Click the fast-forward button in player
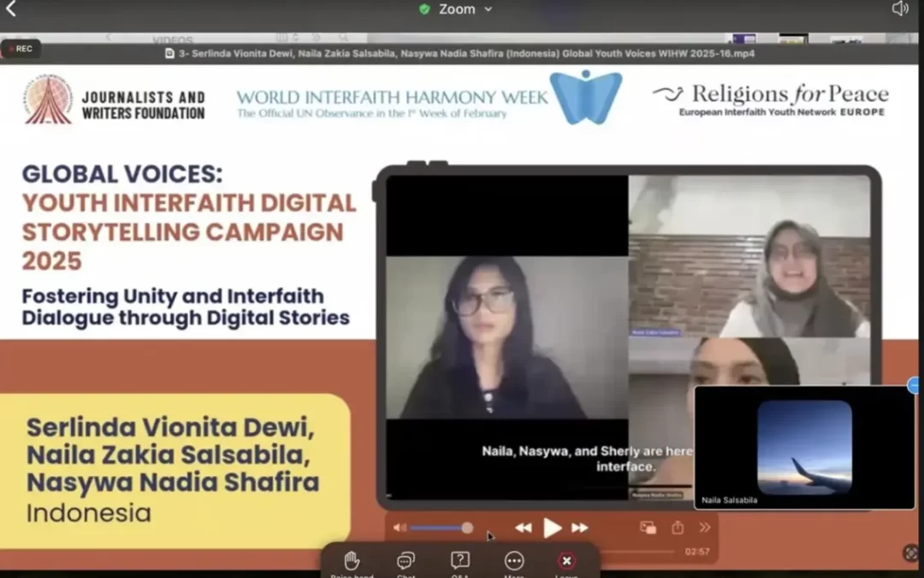924x578 pixels. 580,528
